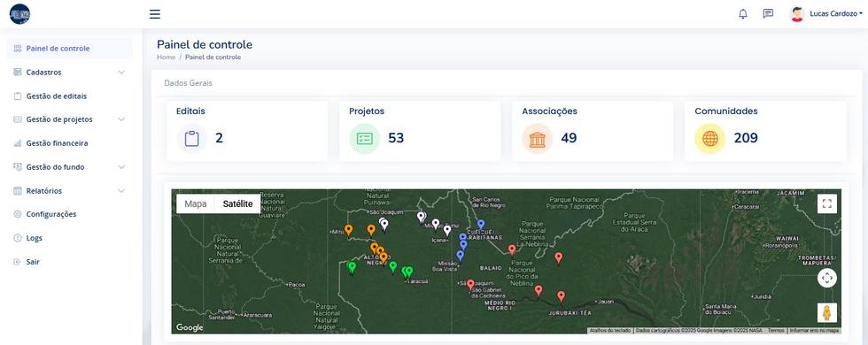Click the Editais clipboard card icon
868x345 pixels.
[191, 138]
